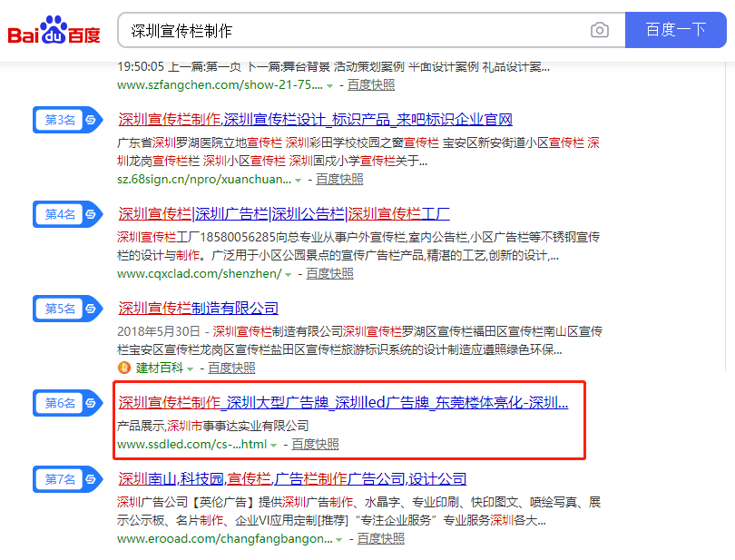Image resolution: width=735 pixels, height=560 pixels.
Task: Expand dropdown arrow after www.szfangchen.com URL
Action: 330,86
